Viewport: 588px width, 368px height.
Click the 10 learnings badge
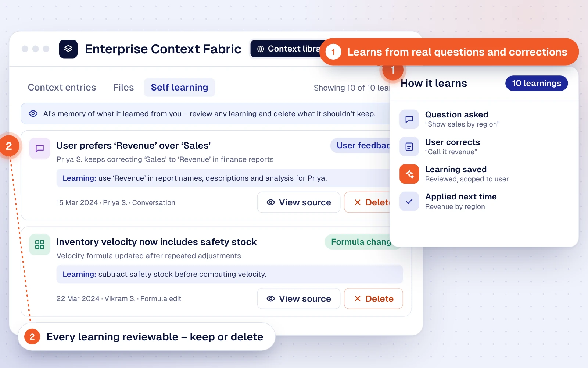coord(537,83)
